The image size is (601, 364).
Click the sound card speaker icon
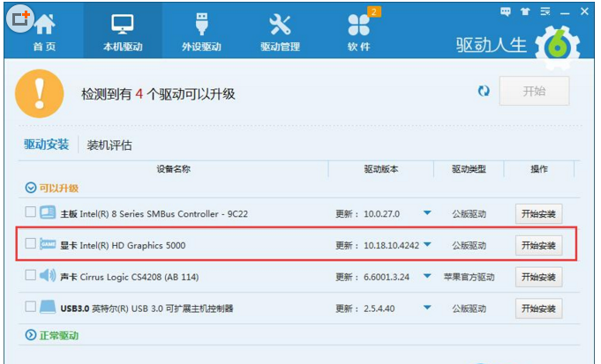(x=48, y=275)
